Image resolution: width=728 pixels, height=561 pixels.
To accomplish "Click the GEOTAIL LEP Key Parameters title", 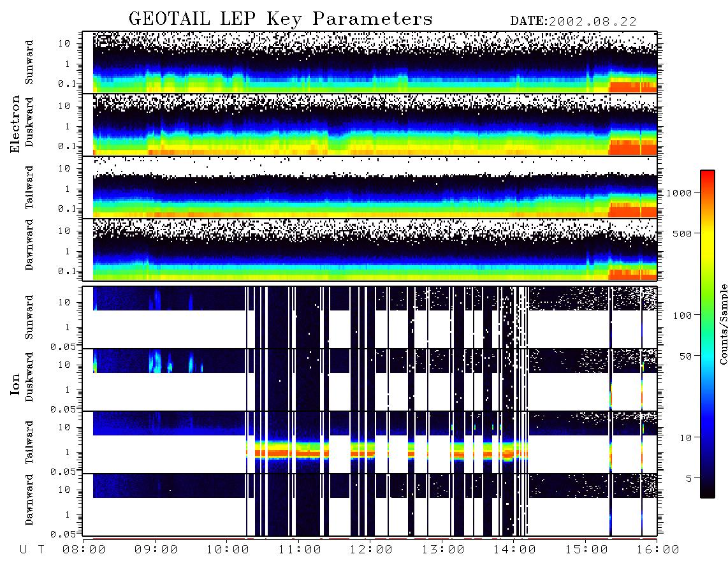I will pos(280,20).
